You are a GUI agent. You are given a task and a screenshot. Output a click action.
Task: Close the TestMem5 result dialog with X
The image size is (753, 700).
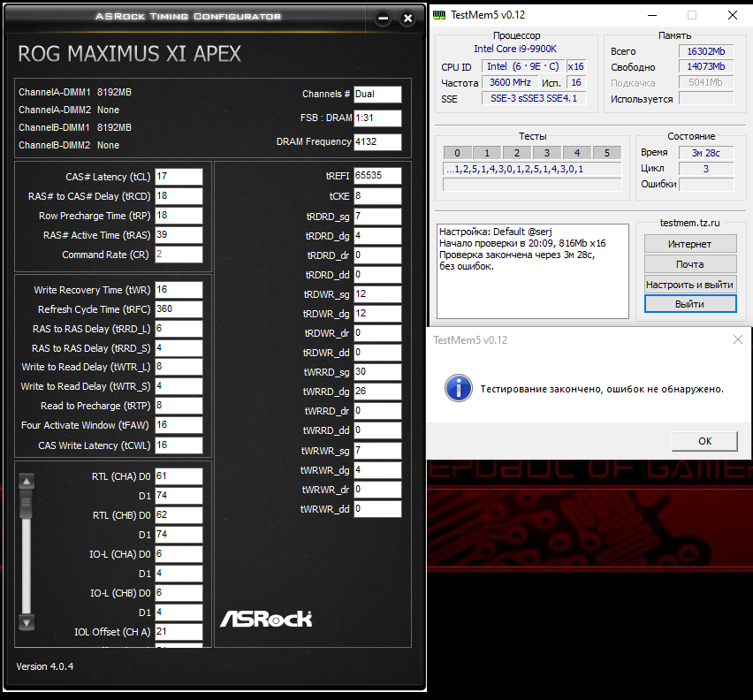738,340
